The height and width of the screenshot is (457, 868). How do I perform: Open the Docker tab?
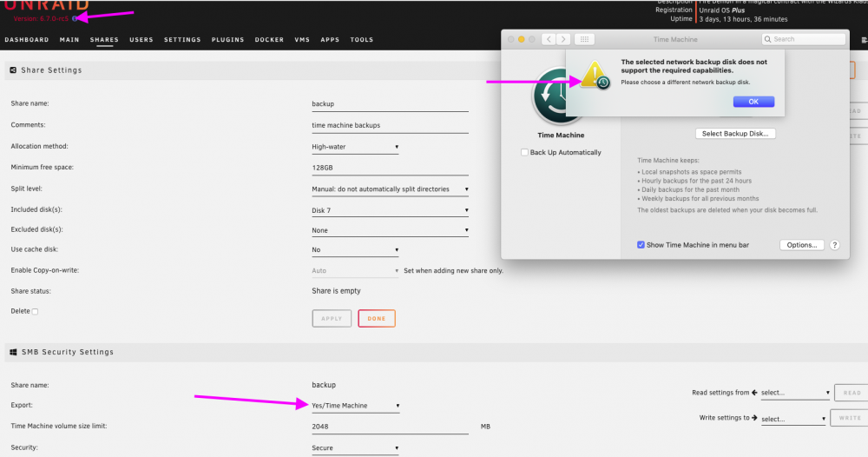pyautogui.click(x=269, y=40)
